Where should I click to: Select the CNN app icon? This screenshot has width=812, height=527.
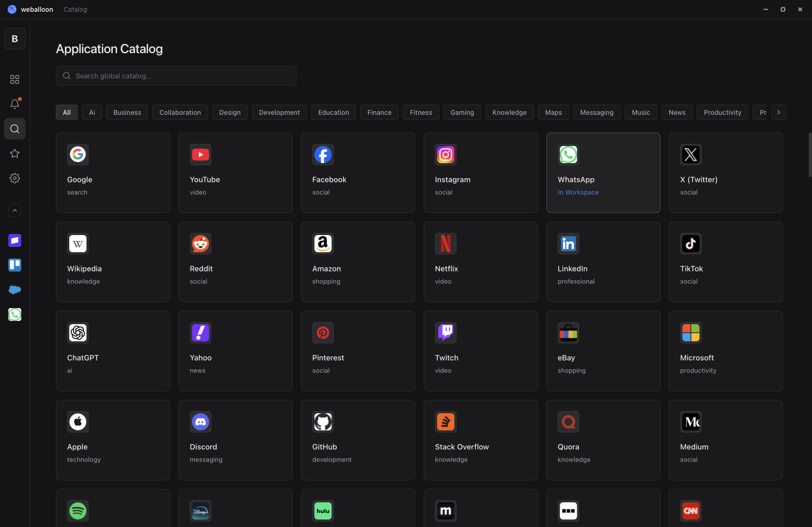pyautogui.click(x=691, y=511)
